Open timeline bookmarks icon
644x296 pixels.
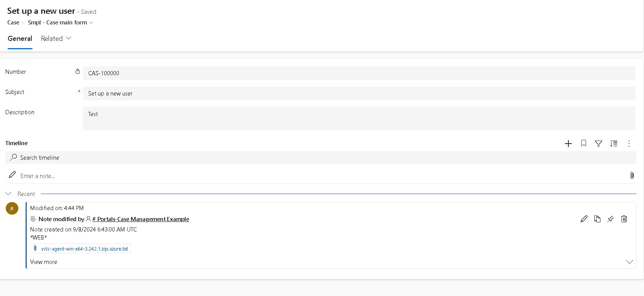coord(583,144)
